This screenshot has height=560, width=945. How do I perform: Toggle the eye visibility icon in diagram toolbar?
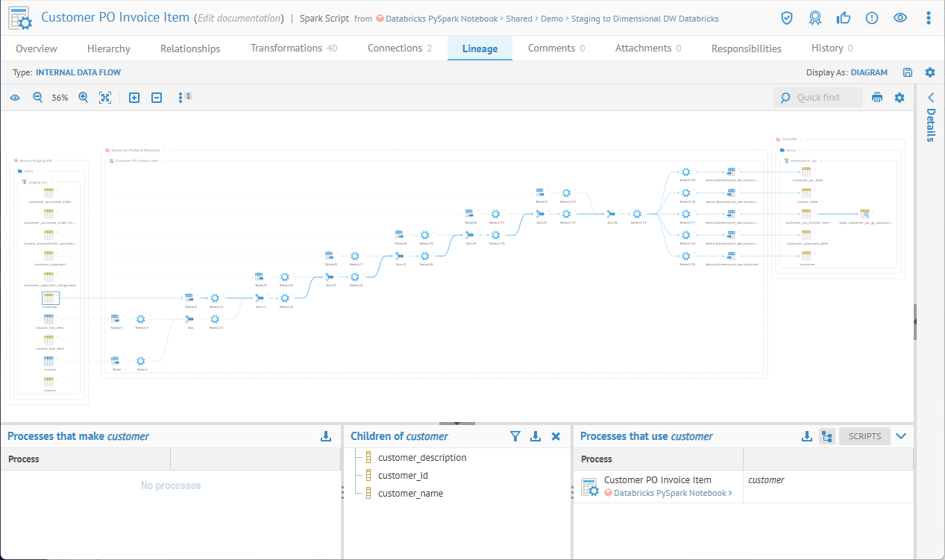(15, 98)
